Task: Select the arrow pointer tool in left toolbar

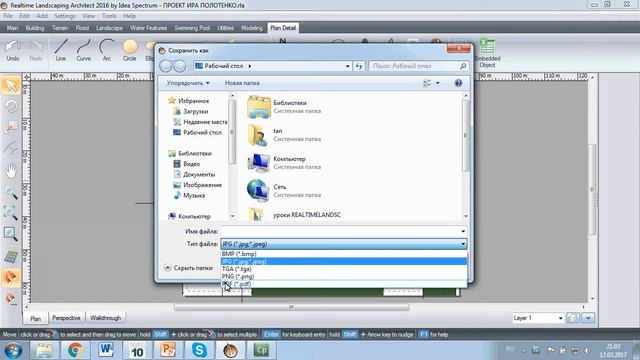Action: click(11, 86)
